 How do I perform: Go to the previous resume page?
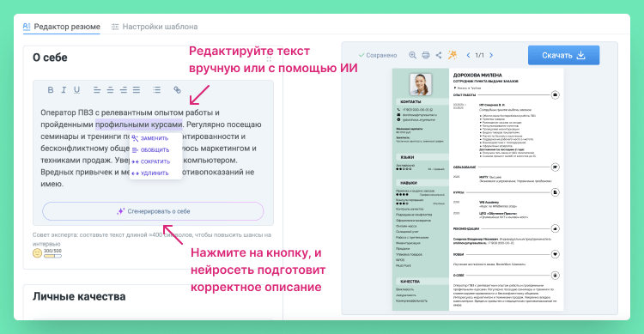(468, 55)
